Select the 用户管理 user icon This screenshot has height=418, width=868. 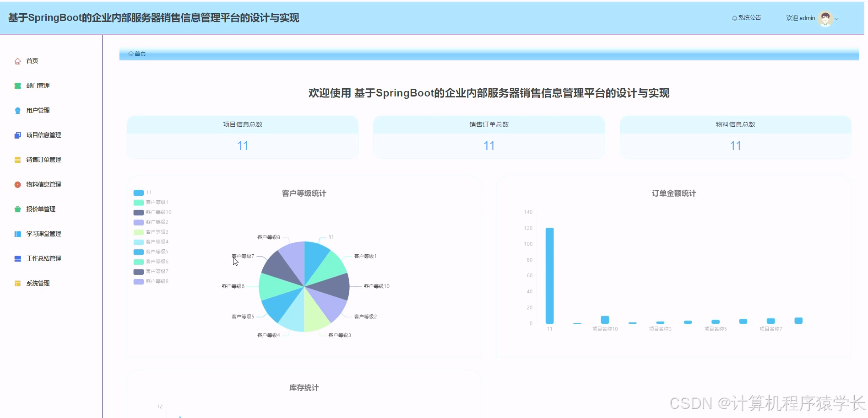(x=17, y=110)
